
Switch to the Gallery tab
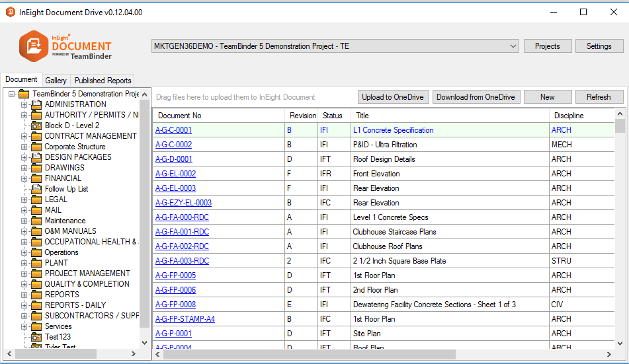click(56, 81)
